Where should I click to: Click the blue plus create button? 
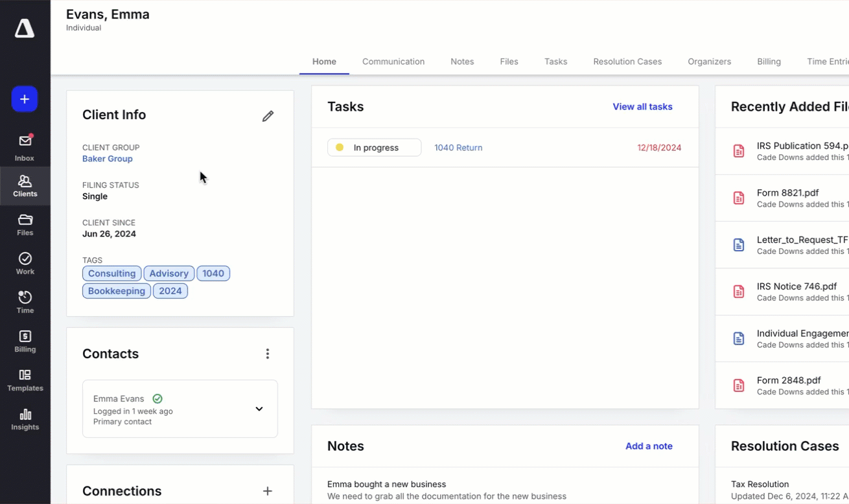pos(25,99)
